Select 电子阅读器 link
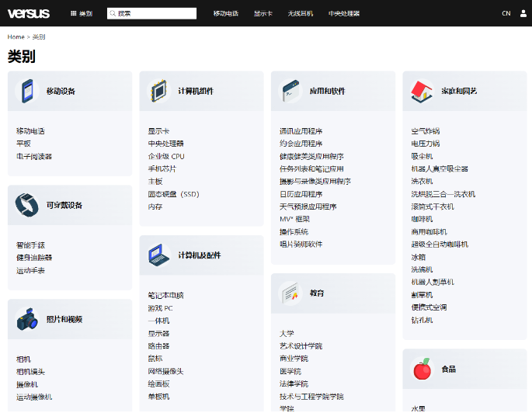The image size is (532, 413). pyautogui.click(x=34, y=156)
